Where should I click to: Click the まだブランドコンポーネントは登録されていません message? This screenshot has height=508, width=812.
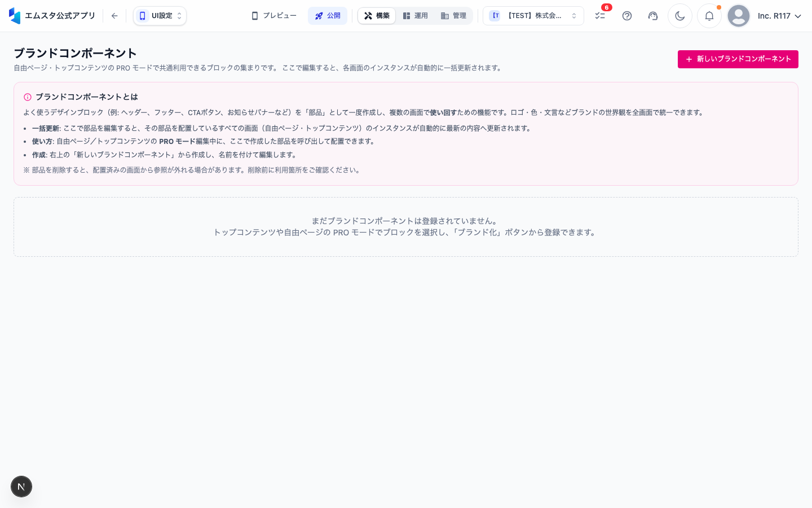click(406, 221)
